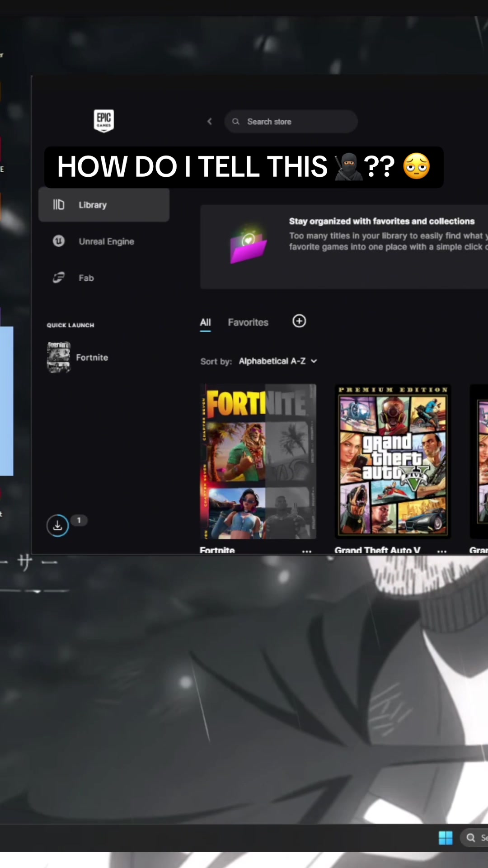Open the Windows Start button
Screen dimensions: 488x868
coord(446,838)
